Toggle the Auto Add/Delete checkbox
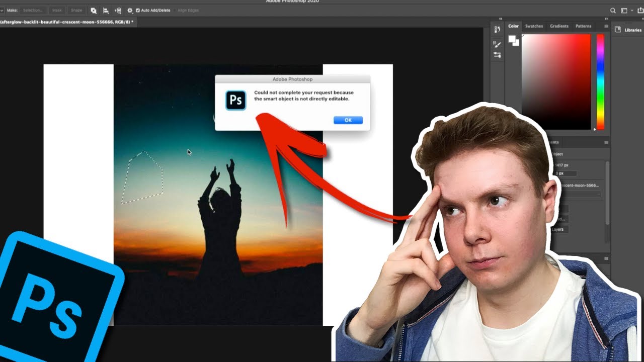Viewport: 644px width, 362px height. 138,10
